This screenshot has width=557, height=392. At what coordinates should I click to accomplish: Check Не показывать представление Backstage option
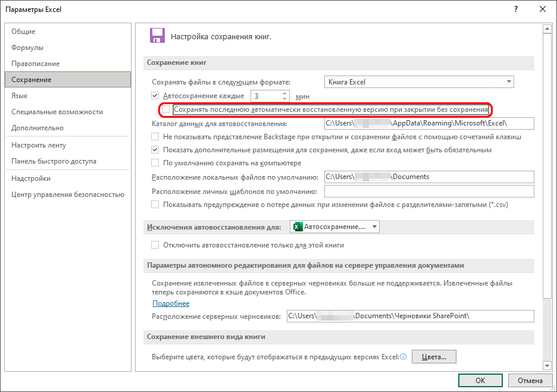[155, 137]
